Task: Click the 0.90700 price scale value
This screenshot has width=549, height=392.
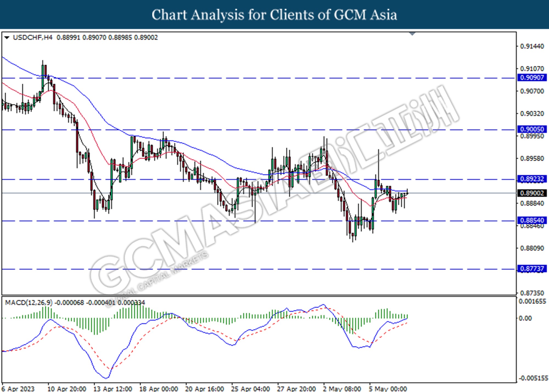Action: click(532, 91)
